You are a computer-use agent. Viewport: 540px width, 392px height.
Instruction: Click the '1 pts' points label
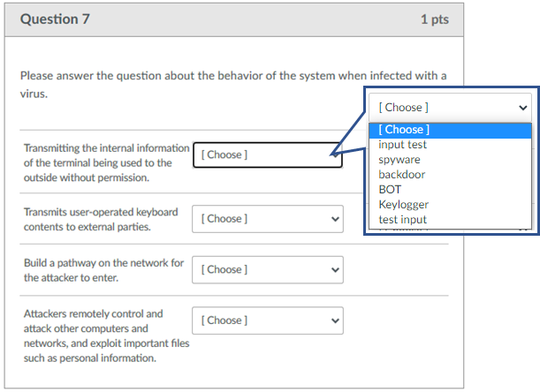coord(434,19)
